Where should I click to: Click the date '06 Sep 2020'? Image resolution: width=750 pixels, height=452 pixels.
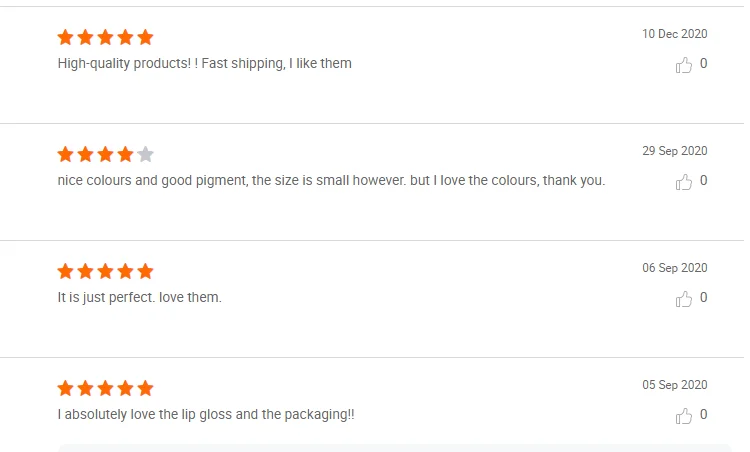(674, 268)
